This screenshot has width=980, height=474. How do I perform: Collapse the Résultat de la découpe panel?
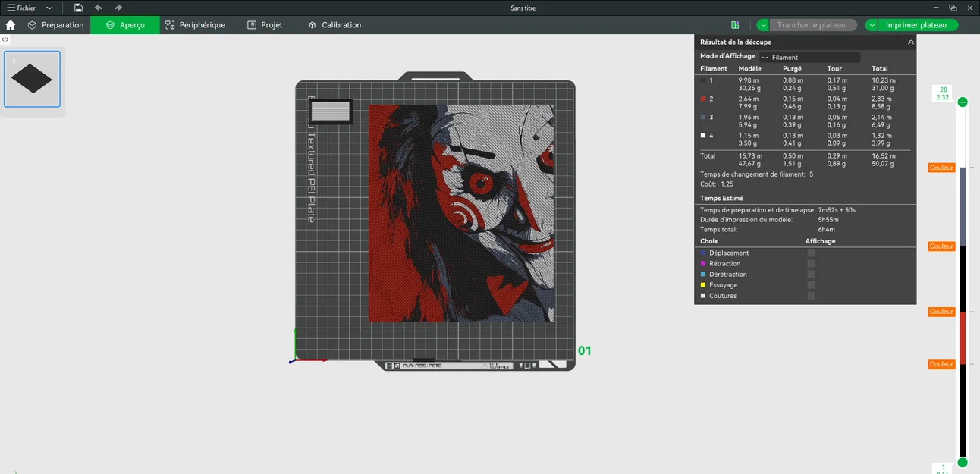pos(910,42)
